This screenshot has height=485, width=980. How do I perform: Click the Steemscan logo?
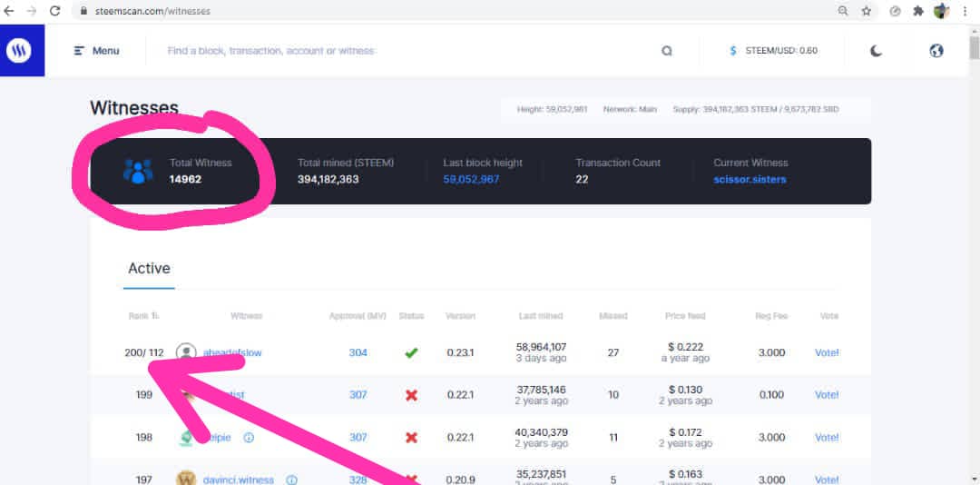(x=19, y=50)
